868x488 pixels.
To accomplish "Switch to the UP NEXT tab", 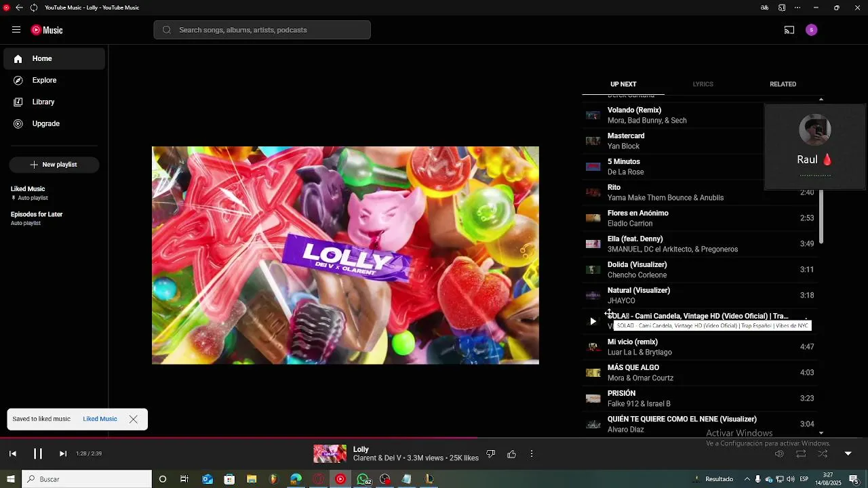I will (x=623, y=84).
